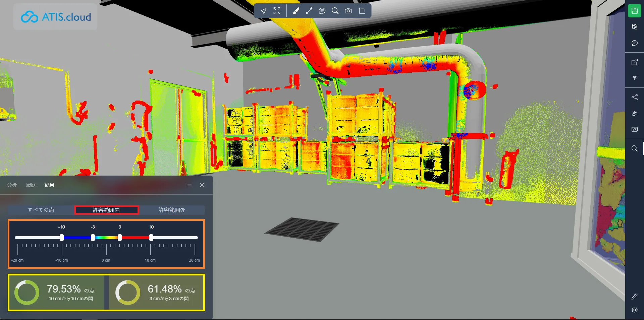The height and width of the screenshot is (320, 644).
Task: Select the すべての点 filter option
Action: coord(41,210)
